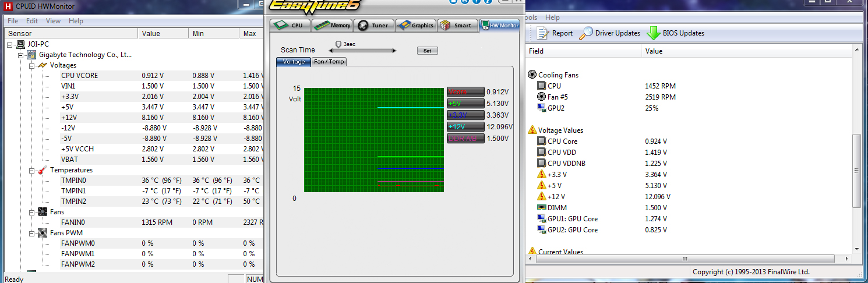Open the File menu in HWMonitor
This screenshot has width=868, height=283.
click(13, 21)
